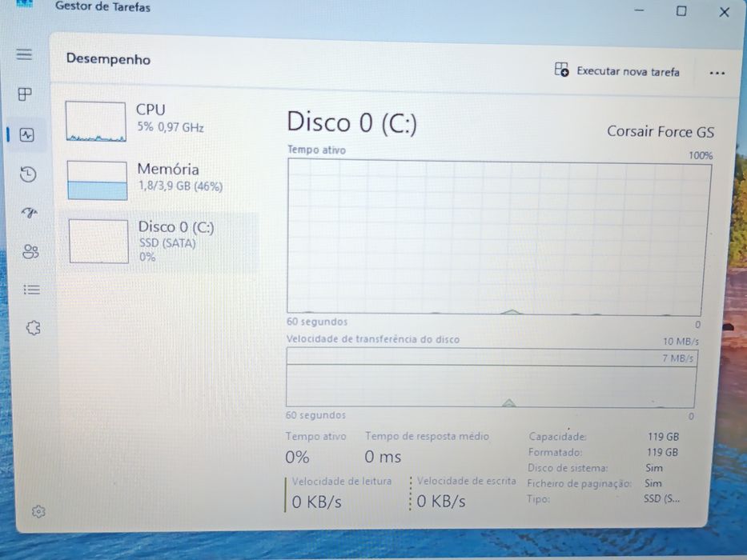The height and width of the screenshot is (560, 747).
Task: Click the Ficheiro de paginação Sim value
Action: coord(653,483)
